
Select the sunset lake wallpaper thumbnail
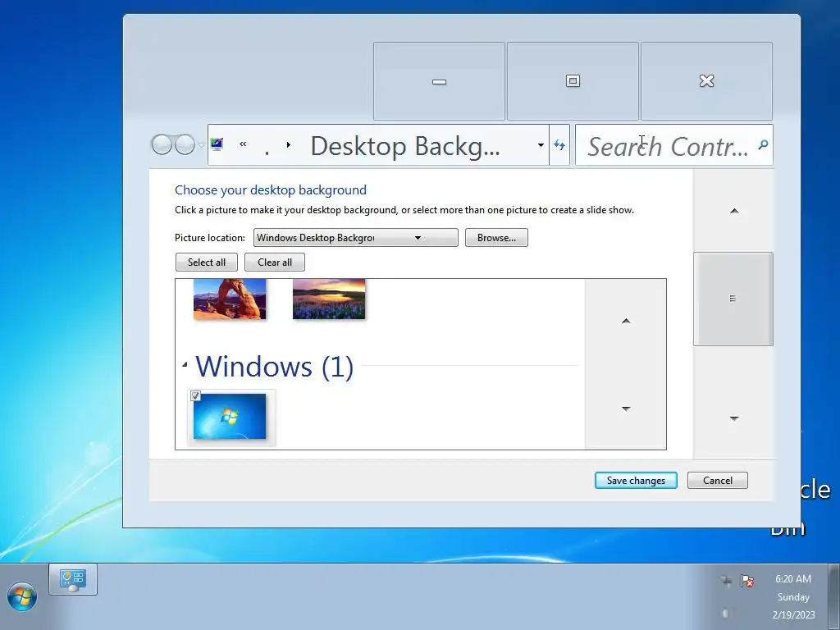coord(329,299)
